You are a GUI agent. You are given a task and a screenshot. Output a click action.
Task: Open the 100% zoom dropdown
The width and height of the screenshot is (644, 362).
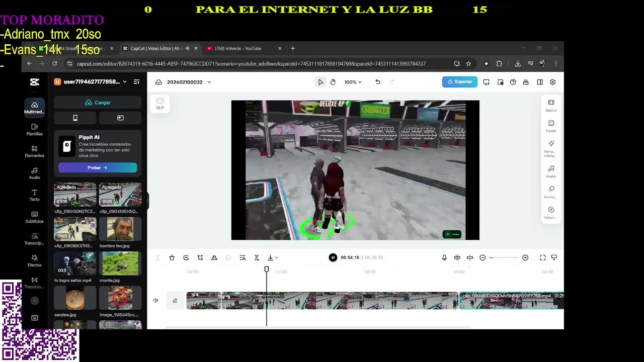pyautogui.click(x=353, y=82)
